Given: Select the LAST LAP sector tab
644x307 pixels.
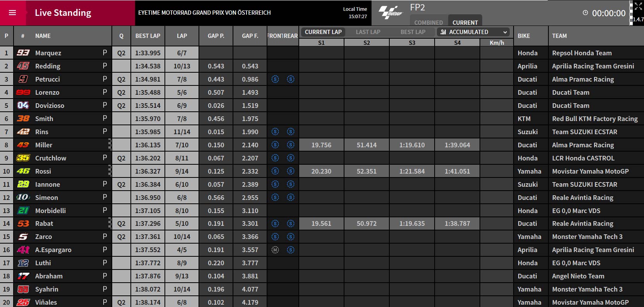Looking at the screenshot, I should coord(368,32).
